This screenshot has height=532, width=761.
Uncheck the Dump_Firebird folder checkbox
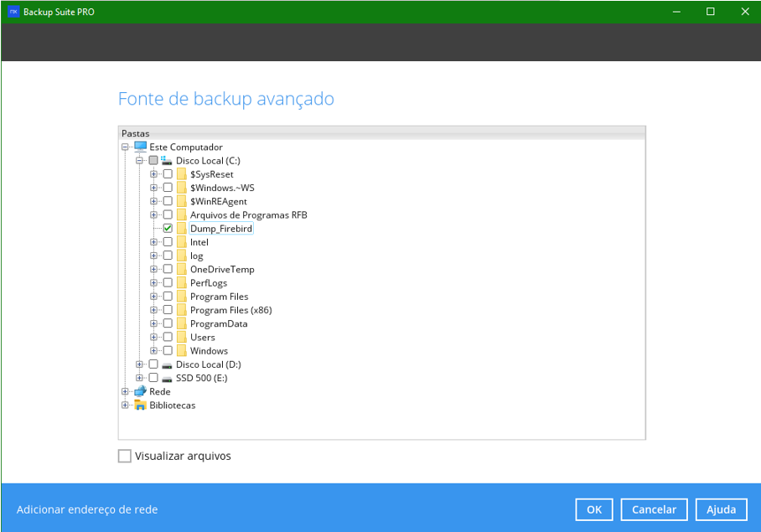coord(168,229)
